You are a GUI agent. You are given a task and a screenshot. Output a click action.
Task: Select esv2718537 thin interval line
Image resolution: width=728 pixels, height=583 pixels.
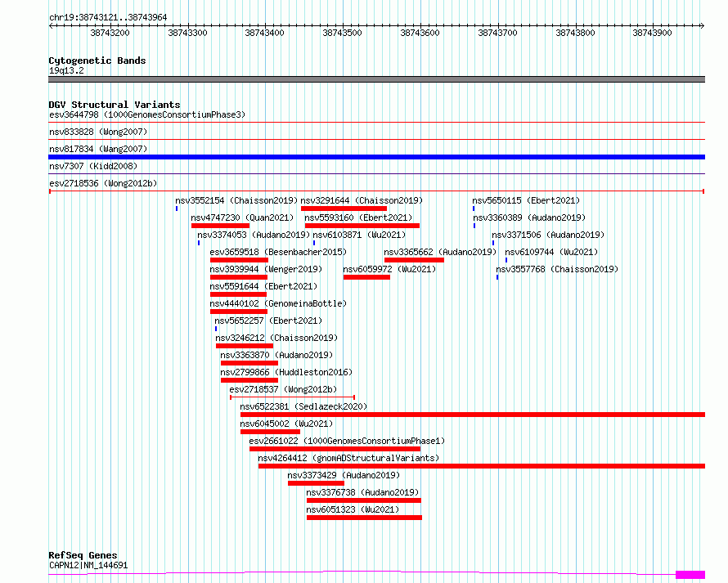point(293,397)
